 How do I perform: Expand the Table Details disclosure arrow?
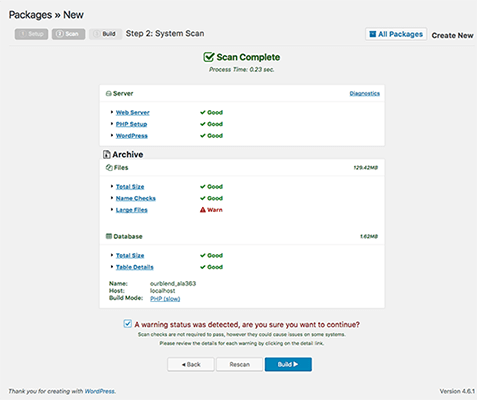112,267
